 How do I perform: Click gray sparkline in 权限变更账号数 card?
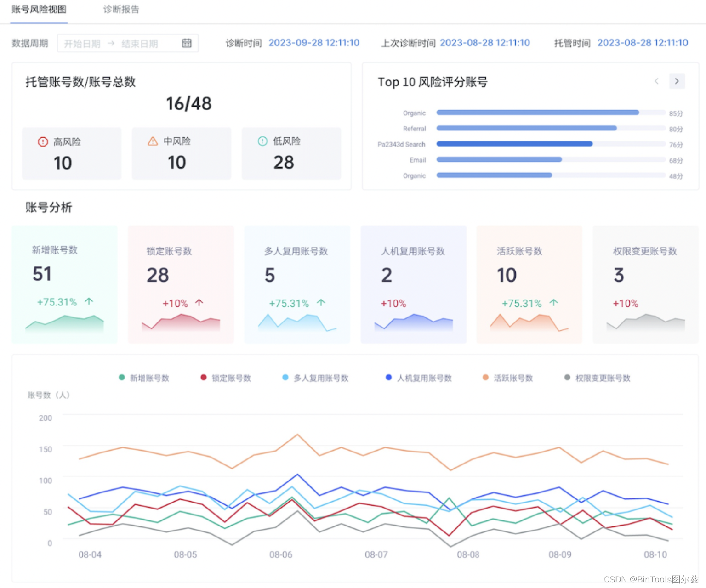tap(646, 322)
